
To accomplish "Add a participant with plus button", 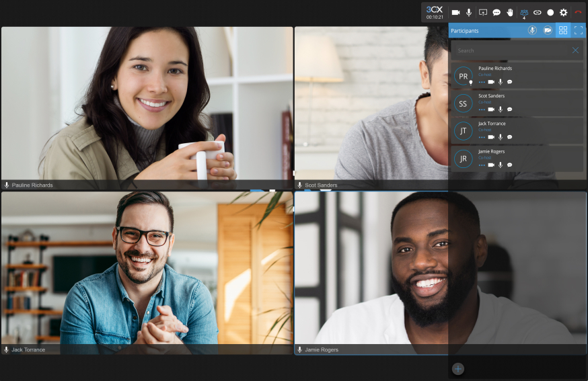I will (458, 368).
